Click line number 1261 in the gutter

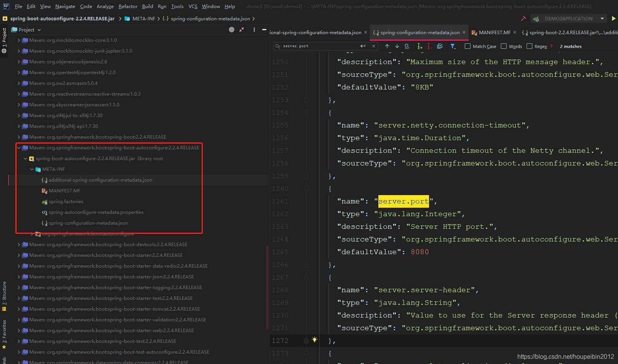point(280,201)
